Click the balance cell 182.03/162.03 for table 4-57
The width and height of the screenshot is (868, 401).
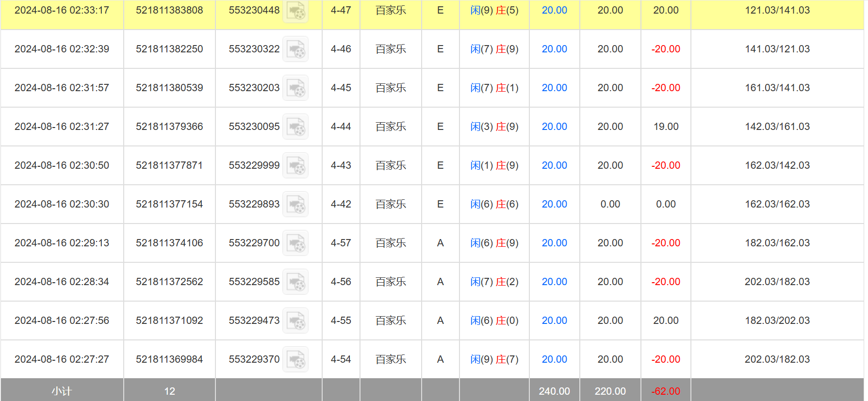777,243
